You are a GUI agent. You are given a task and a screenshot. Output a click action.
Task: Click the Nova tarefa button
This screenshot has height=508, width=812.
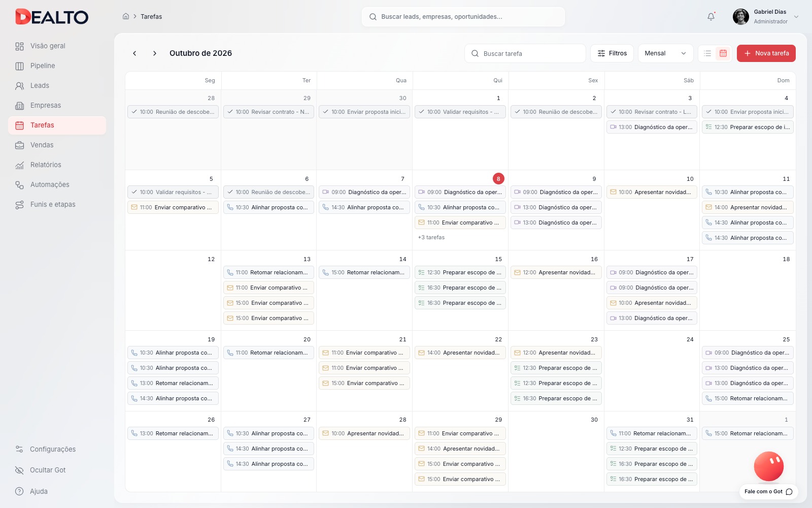[x=766, y=53]
